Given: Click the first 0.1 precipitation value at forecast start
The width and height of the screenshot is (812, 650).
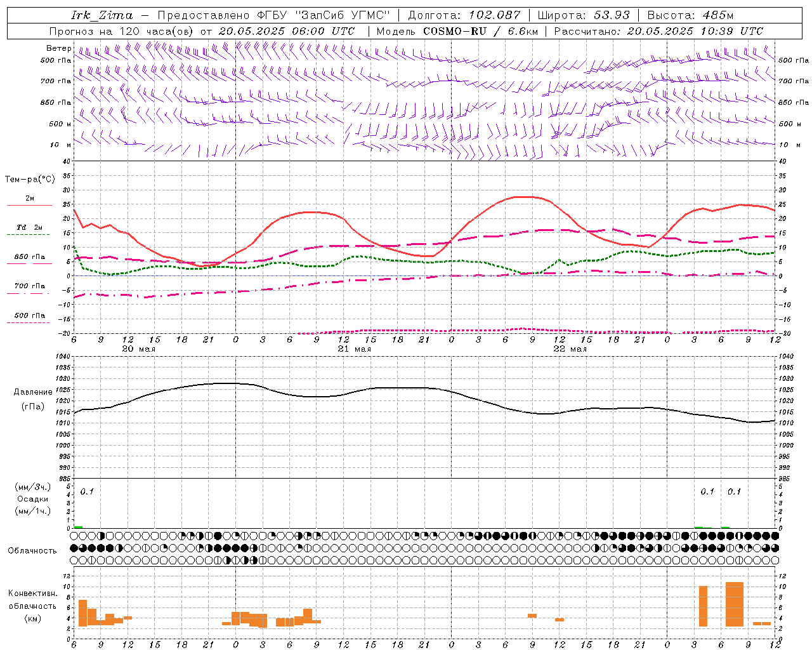Looking at the screenshot, I should (x=87, y=491).
